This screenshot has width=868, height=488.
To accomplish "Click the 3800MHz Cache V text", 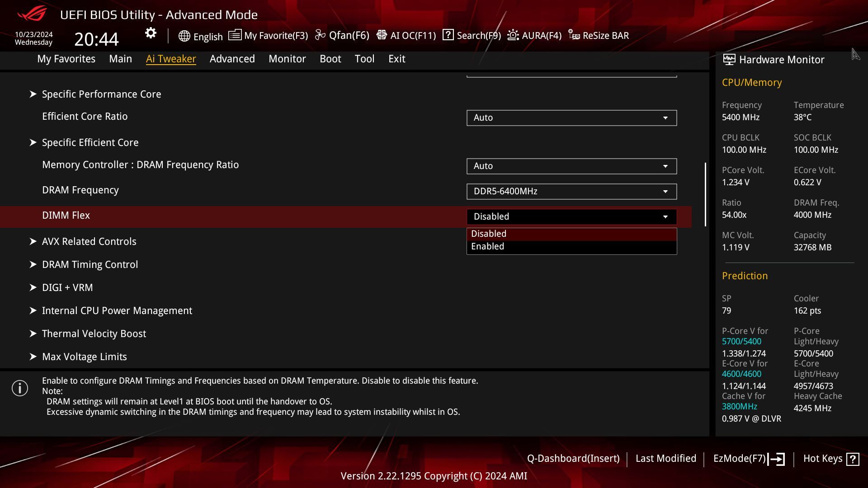I will click(740, 406).
